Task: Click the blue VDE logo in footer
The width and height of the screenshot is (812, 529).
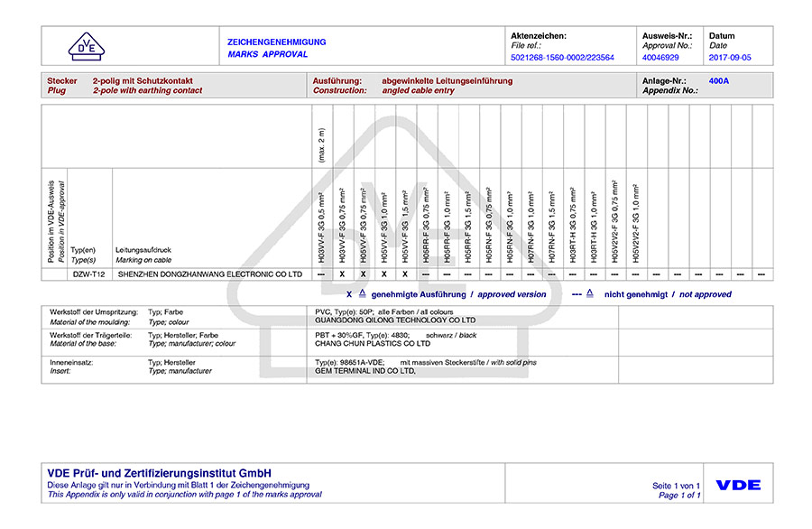Action: point(738,485)
